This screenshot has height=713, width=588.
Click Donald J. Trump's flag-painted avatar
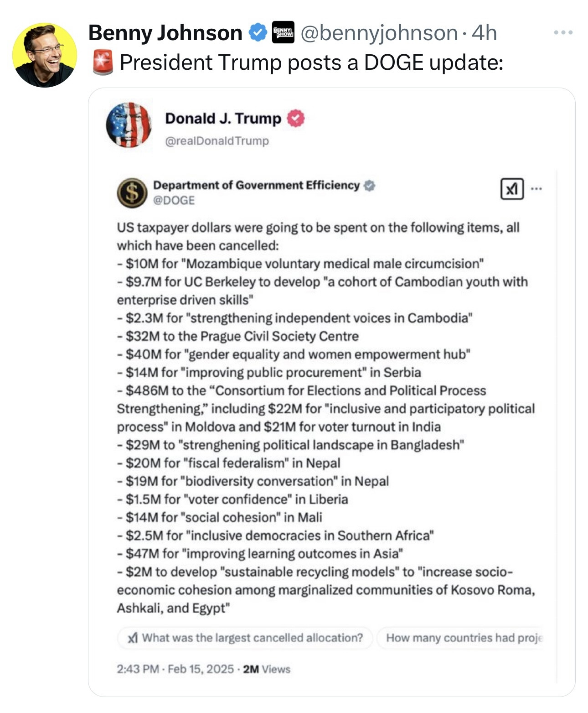point(129,125)
